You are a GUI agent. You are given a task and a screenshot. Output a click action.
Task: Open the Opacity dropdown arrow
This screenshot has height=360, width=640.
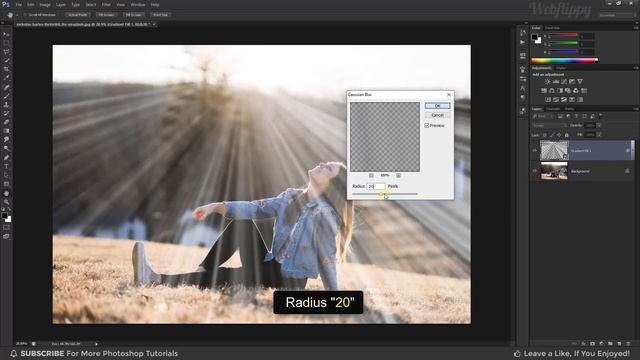[599, 126]
